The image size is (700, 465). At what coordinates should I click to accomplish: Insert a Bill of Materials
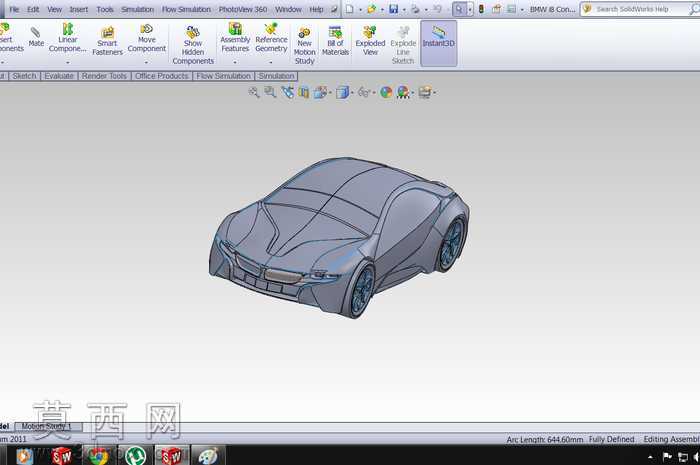335,41
